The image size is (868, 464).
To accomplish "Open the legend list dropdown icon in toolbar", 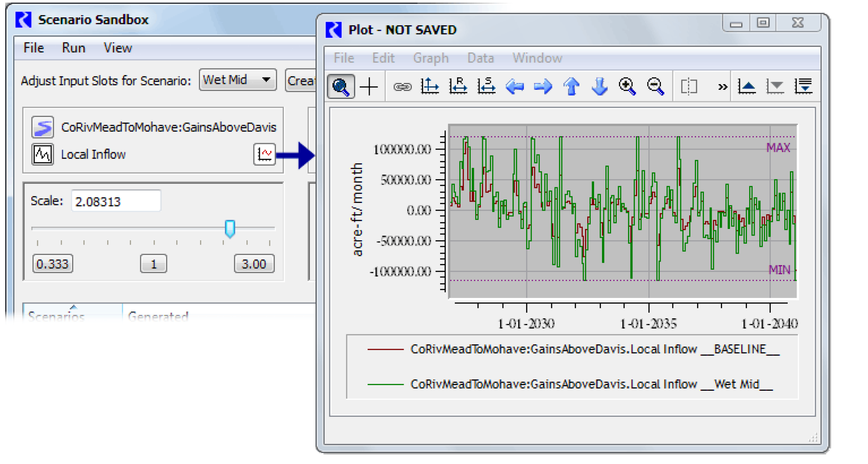I will 803,87.
